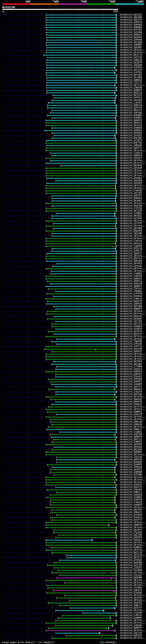The width and height of the screenshot is (146, 644).
Task: Click the UniRef100_B3MBZ0 label
Action: [131, 548]
